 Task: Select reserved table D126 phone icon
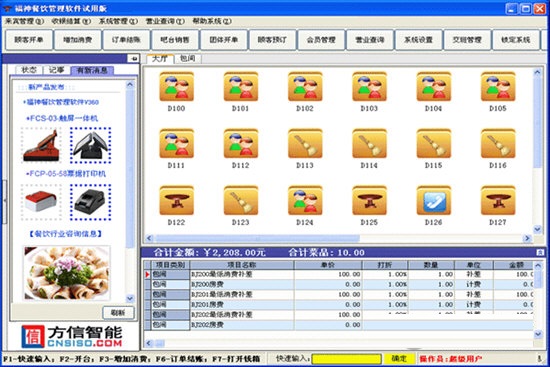[x=434, y=200]
